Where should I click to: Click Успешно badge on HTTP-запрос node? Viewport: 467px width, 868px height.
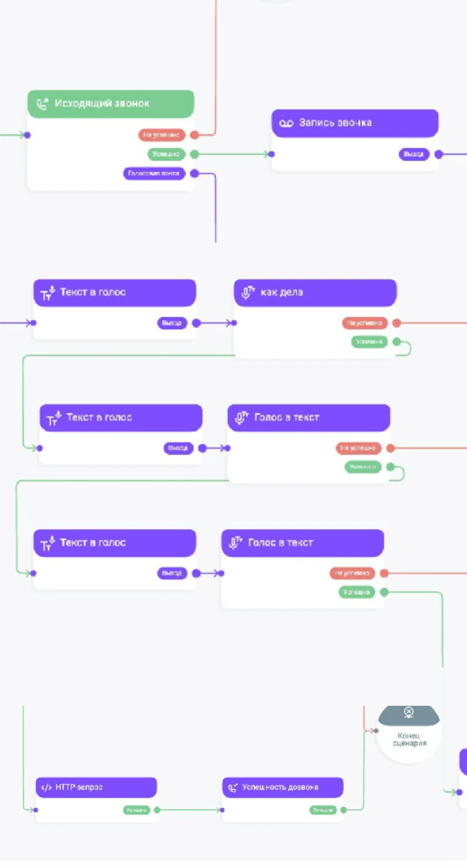136,810
